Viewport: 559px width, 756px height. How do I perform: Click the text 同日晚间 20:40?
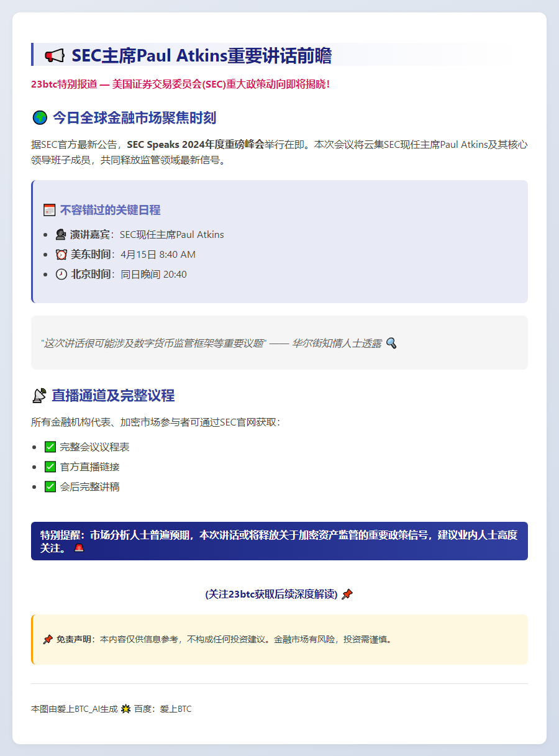coord(154,275)
